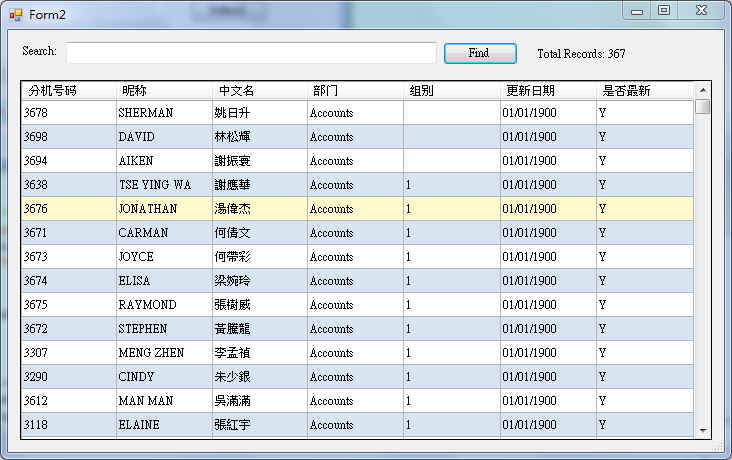Select the DAVID nickname cell

click(164, 137)
